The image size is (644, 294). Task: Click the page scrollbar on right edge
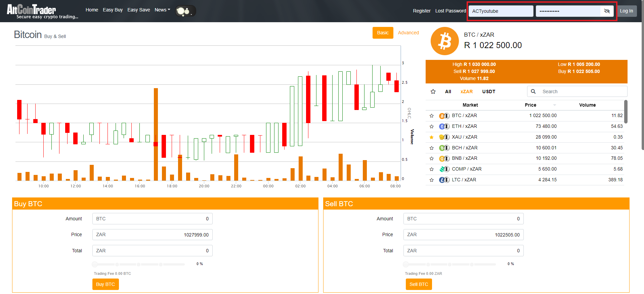[642, 76]
